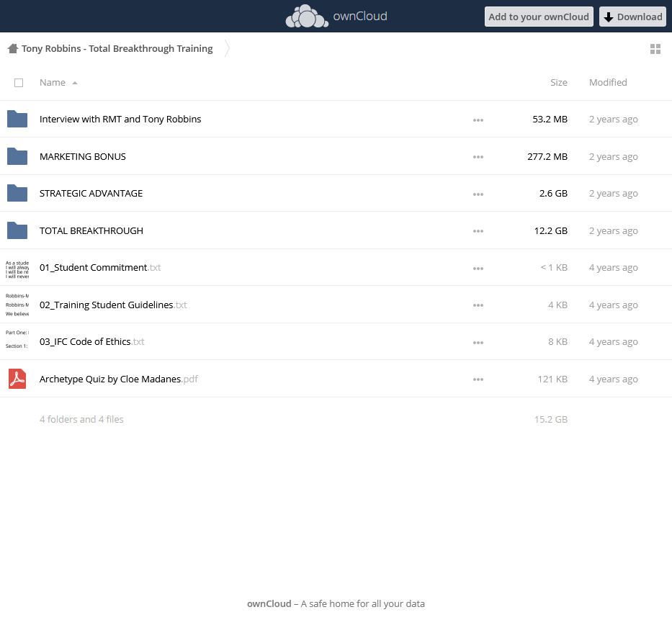The image size is (672, 625).
Task: Sort by Modified column header
Action: click(608, 82)
